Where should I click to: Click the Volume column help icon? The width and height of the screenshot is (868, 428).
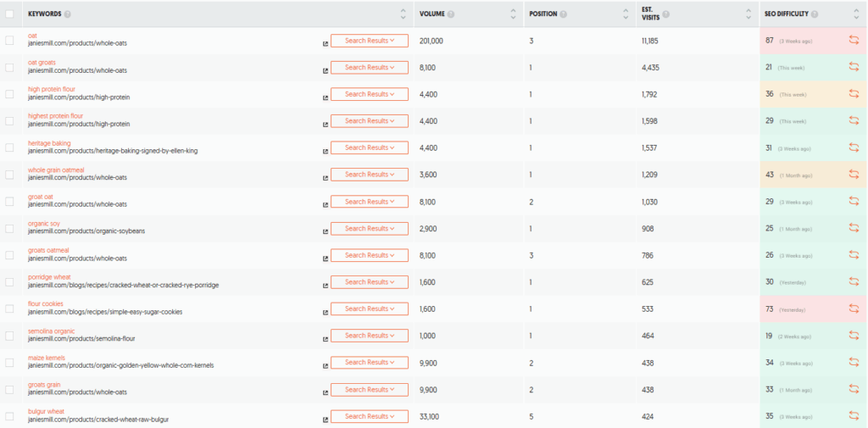coord(451,14)
